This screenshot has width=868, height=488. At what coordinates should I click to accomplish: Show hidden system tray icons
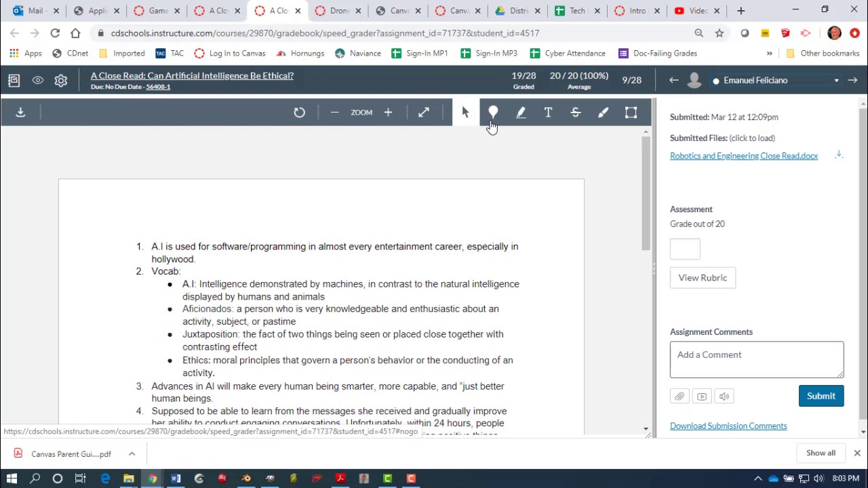[758, 479]
